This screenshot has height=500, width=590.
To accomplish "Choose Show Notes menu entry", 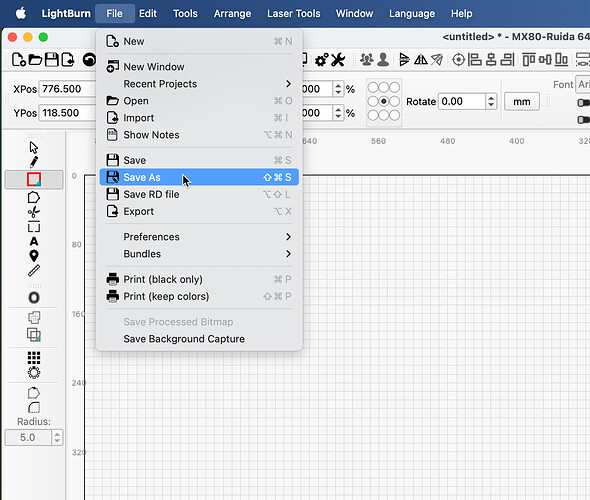I will [x=199, y=135].
